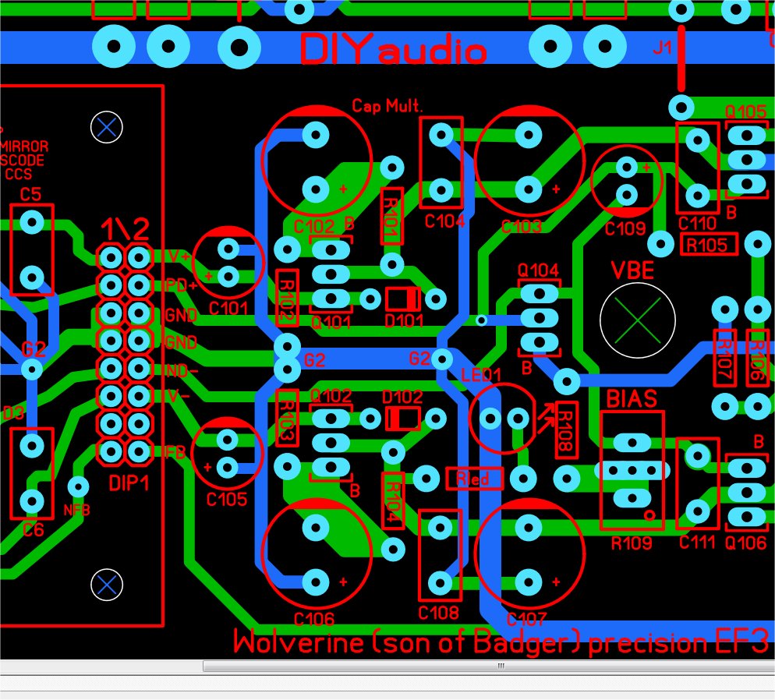Click the Q101 transistor label

pyautogui.click(x=331, y=323)
